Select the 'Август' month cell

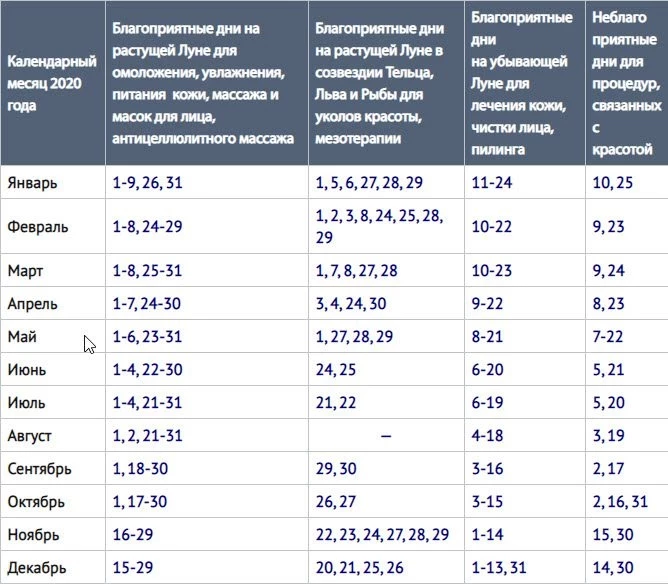pyautogui.click(x=32, y=437)
